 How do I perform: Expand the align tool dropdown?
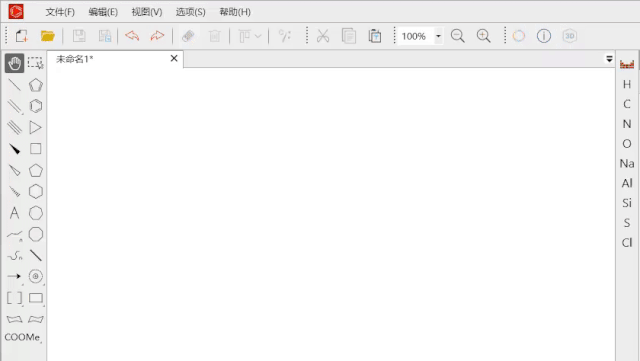(x=258, y=36)
